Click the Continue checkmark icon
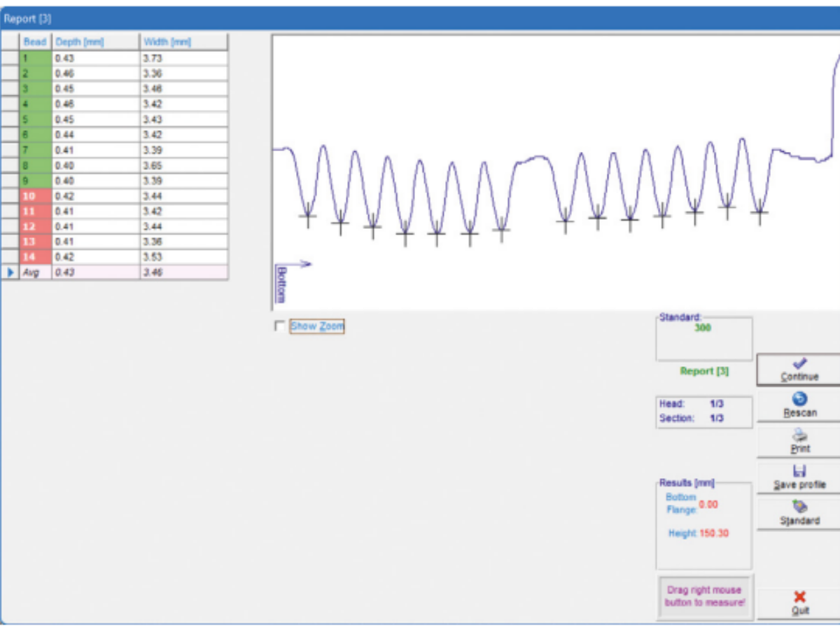The width and height of the screenshot is (840, 630). click(x=800, y=363)
